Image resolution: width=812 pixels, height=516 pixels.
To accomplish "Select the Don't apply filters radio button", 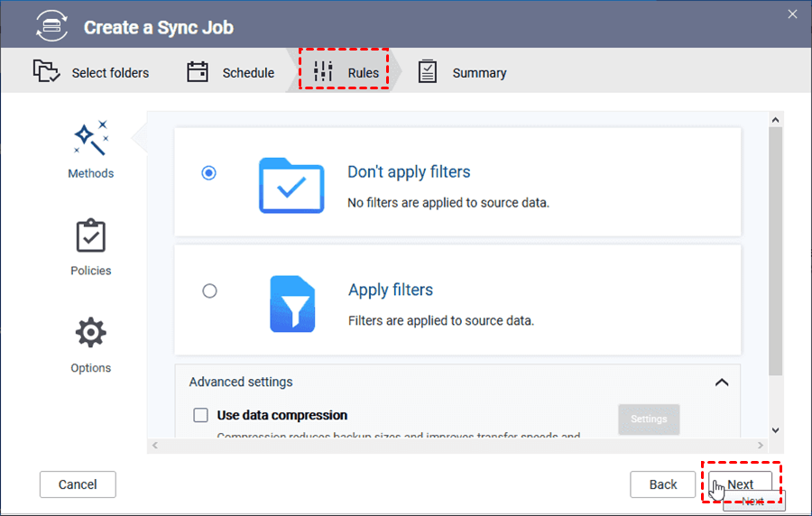I will point(209,172).
